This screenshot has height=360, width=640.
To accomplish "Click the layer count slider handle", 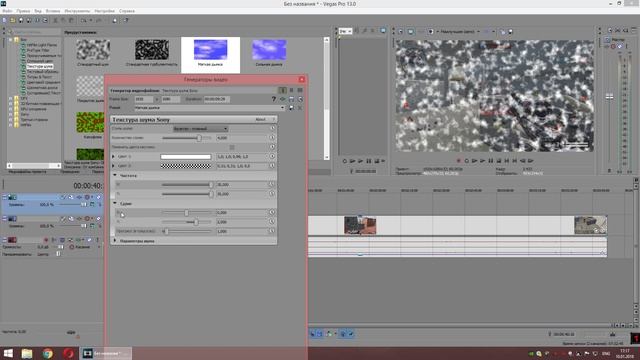I will click(x=199, y=138).
